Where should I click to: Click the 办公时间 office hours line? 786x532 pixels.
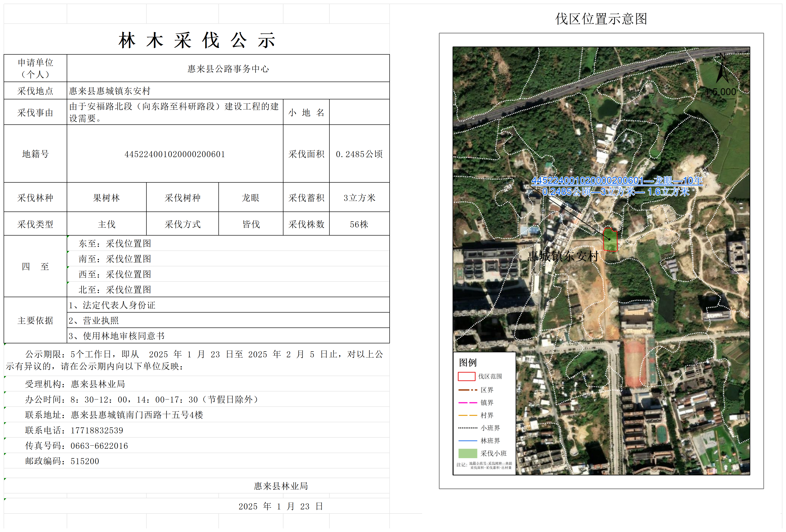coord(142,399)
